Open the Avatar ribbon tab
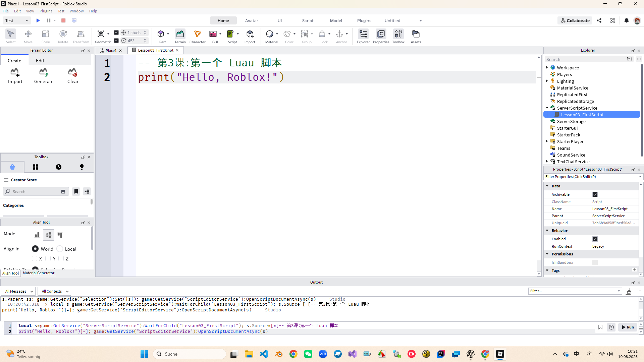The image size is (644, 362). click(252, 20)
